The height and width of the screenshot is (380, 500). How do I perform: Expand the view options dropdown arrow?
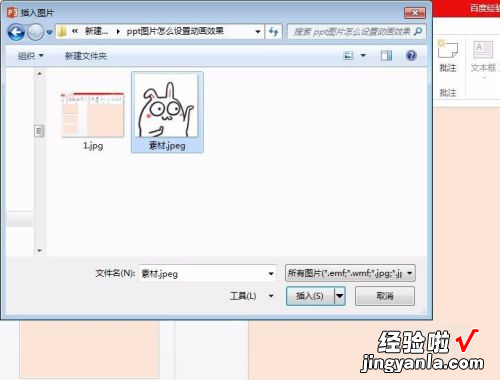[363, 56]
